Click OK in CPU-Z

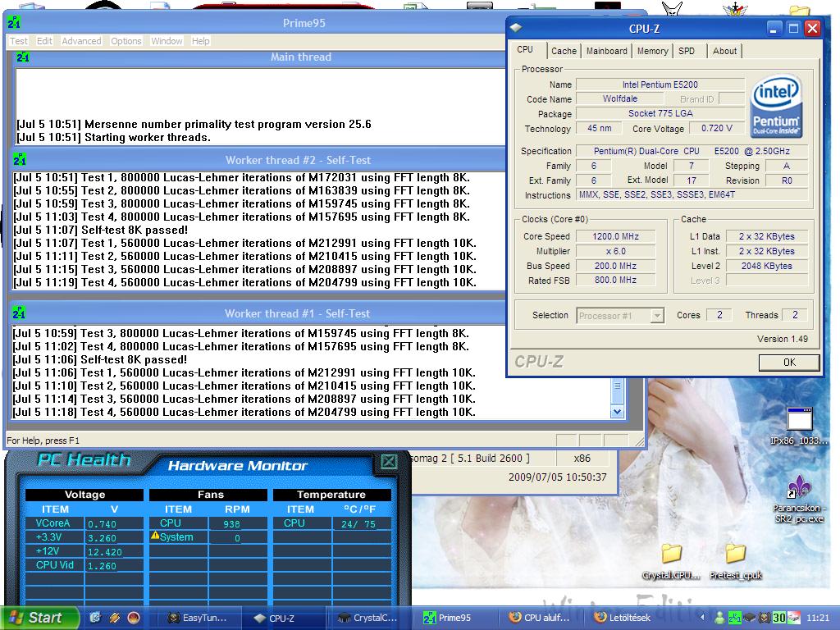tap(789, 362)
